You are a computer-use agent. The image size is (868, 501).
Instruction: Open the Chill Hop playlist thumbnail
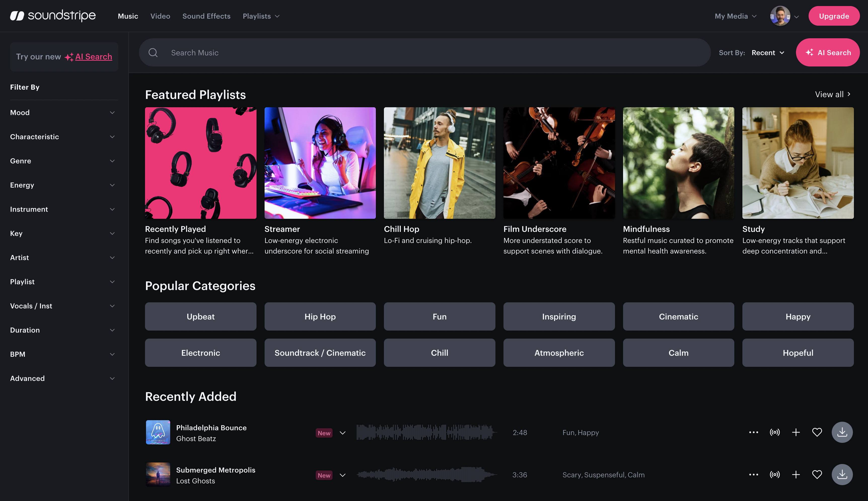tap(439, 163)
